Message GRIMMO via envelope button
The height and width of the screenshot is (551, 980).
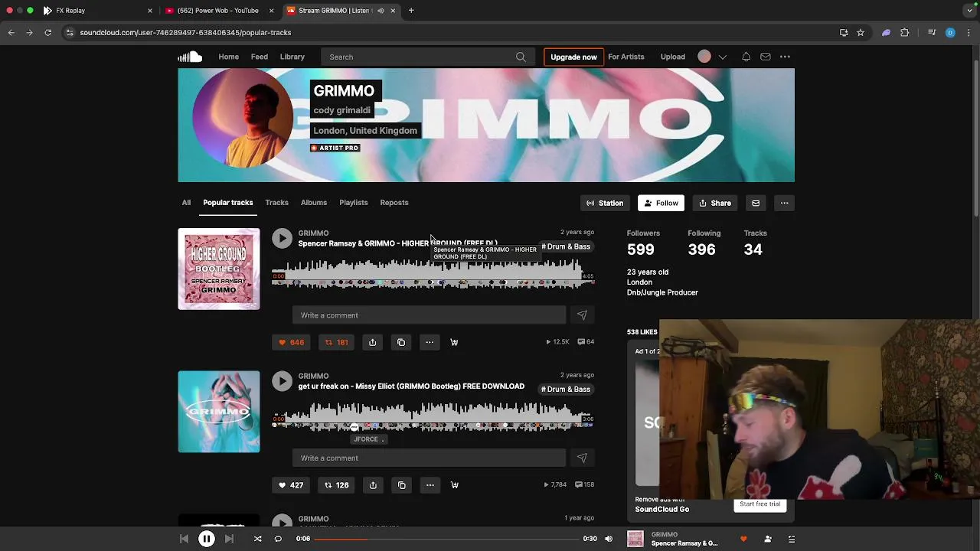[756, 203]
